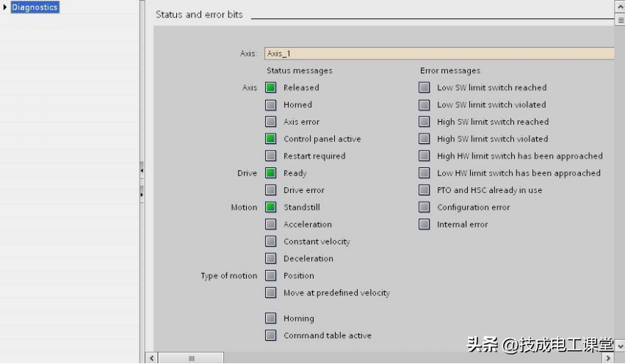
Task: Click the Homed status indicator box
Action: 270,105
